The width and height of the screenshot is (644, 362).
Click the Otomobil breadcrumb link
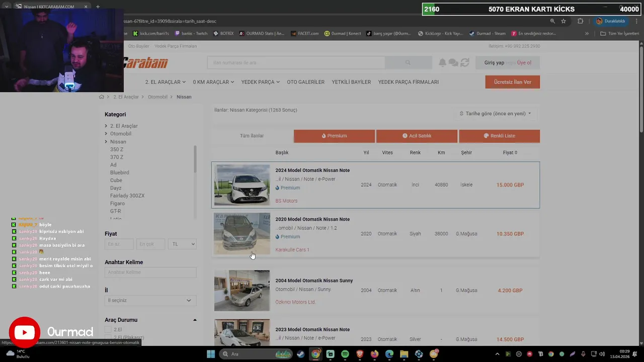point(157,97)
